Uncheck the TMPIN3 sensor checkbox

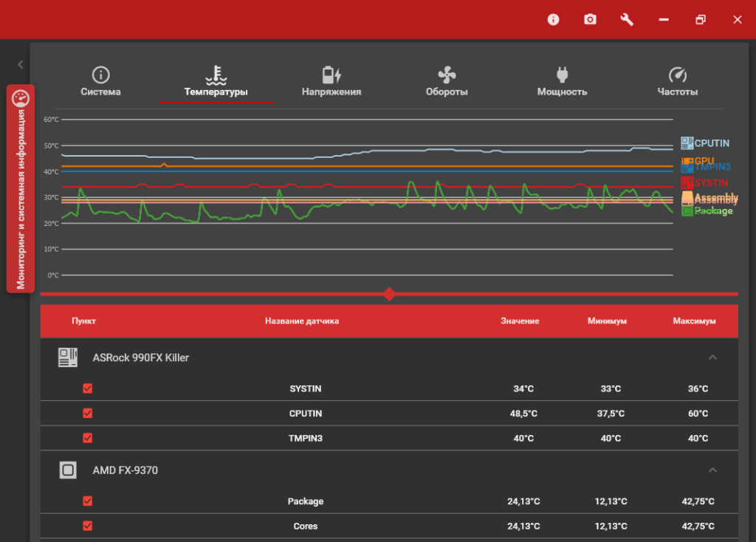click(88, 439)
